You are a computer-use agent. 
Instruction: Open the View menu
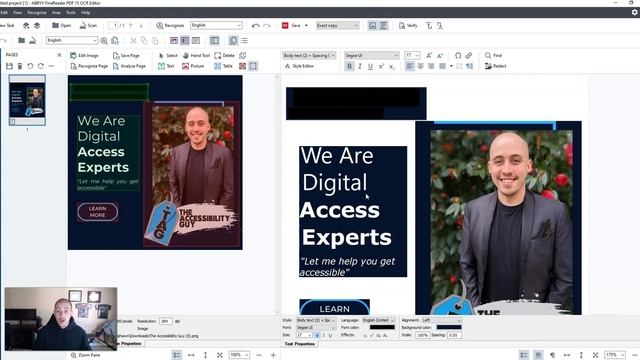point(18,13)
